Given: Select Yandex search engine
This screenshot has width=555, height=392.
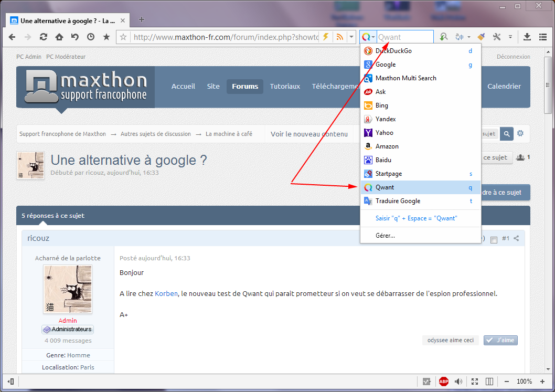Looking at the screenshot, I should (421, 119).
